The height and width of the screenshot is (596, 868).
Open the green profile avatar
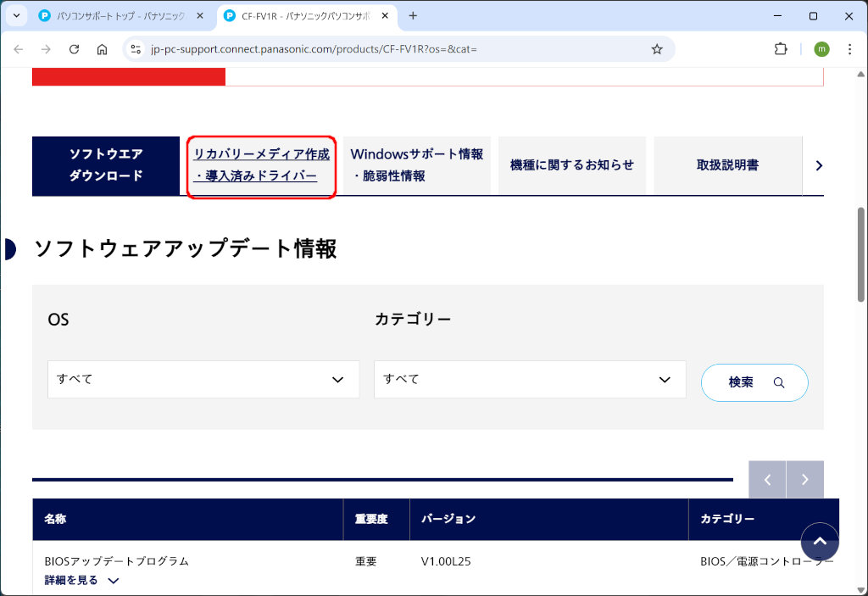821,49
